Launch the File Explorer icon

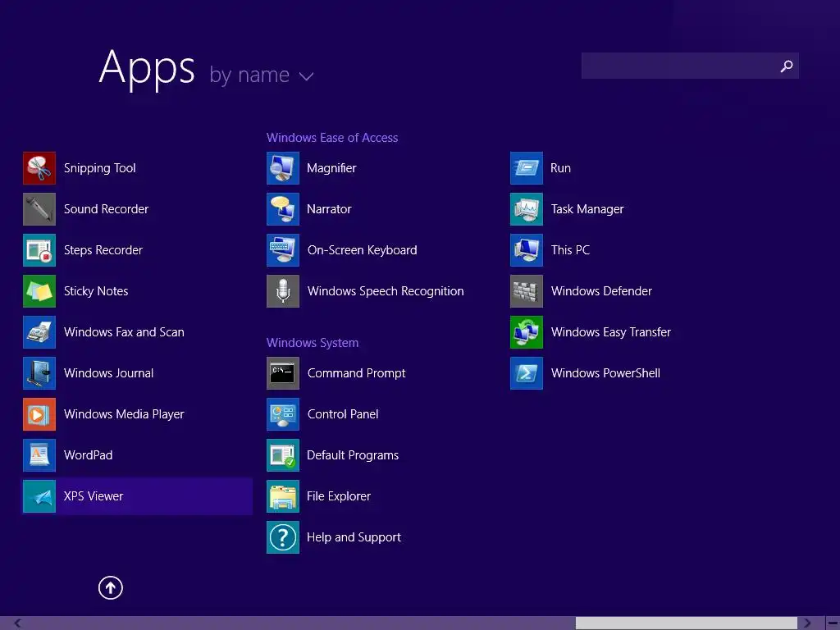pyautogui.click(x=283, y=496)
